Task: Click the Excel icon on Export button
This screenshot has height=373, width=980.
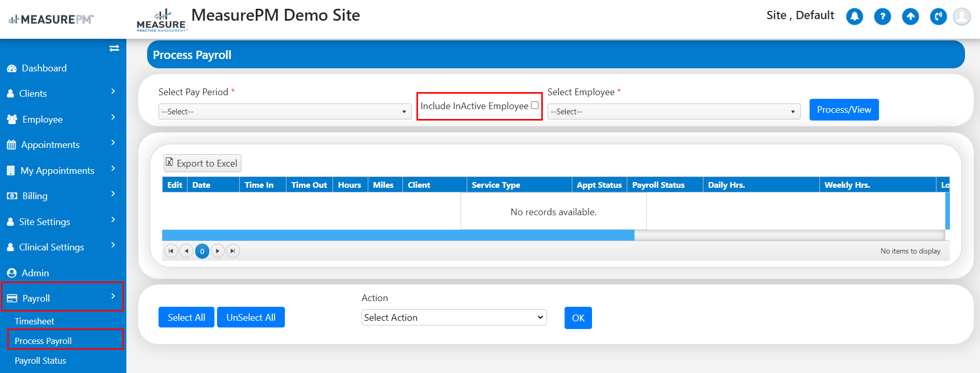Action: pyautogui.click(x=169, y=162)
